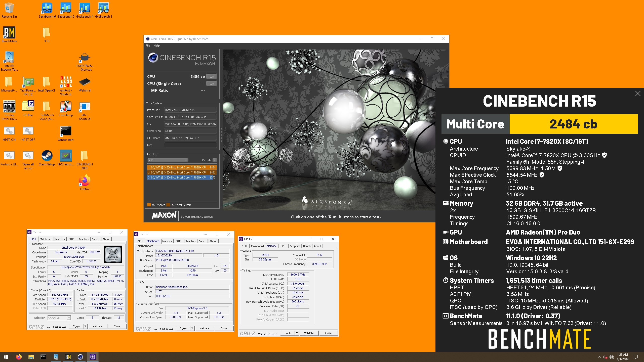Click Validate in the first CPU-Z window
This screenshot has height=362, width=644.
[x=98, y=326]
